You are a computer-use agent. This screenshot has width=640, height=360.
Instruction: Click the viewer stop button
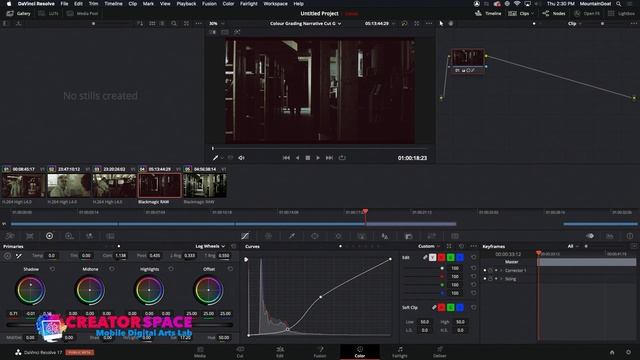pyautogui.click(x=308, y=158)
